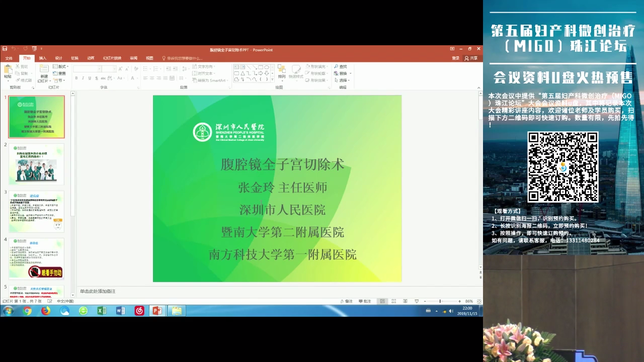
Task: Toggle Italic formatting button
Action: [83, 78]
